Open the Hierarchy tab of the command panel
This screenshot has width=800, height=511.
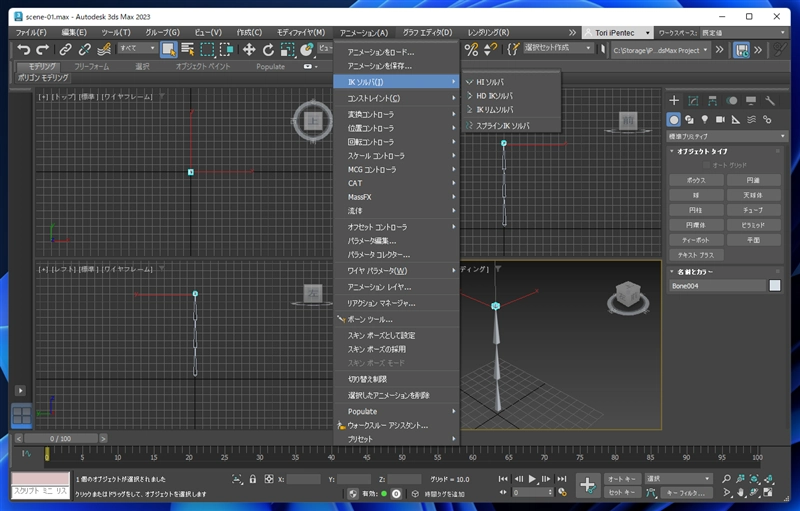[x=712, y=101]
